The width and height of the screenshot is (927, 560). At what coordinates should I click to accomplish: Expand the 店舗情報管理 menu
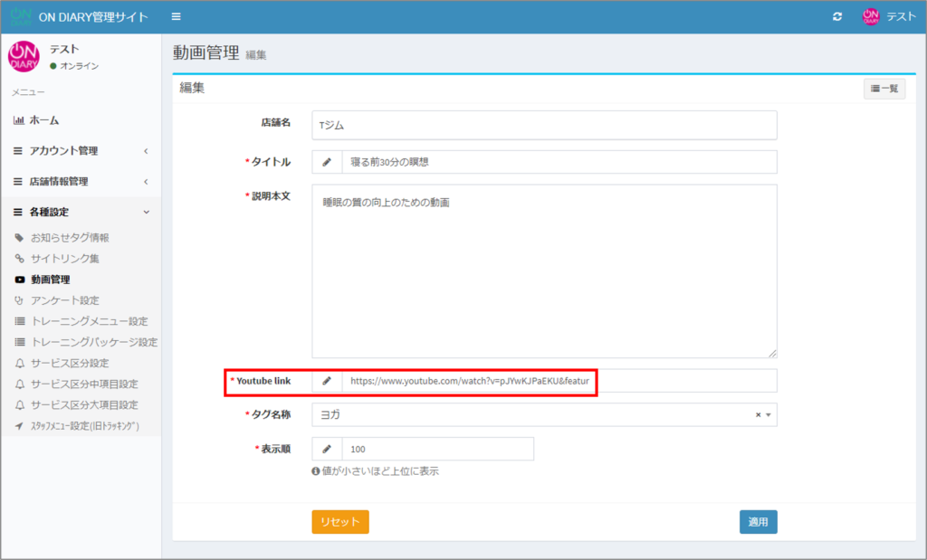click(80, 182)
